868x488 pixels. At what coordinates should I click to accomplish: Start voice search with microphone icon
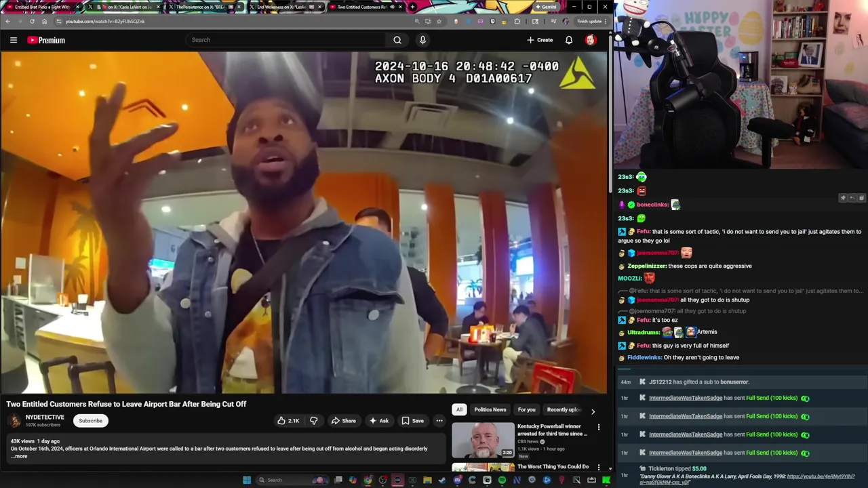coord(422,40)
